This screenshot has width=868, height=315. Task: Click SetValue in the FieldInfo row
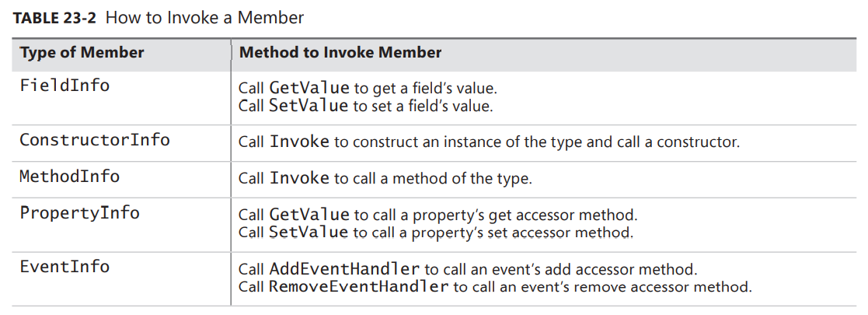pyautogui.click(x=309, y=106)
